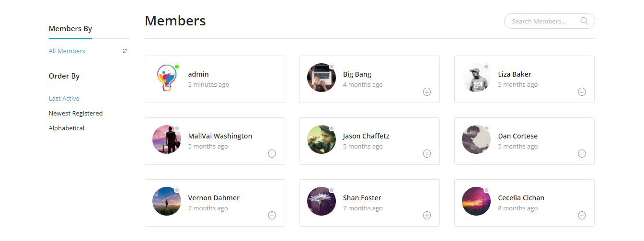Open Liza Baker's profile link
644x241 pixels.
click(515, 74)
